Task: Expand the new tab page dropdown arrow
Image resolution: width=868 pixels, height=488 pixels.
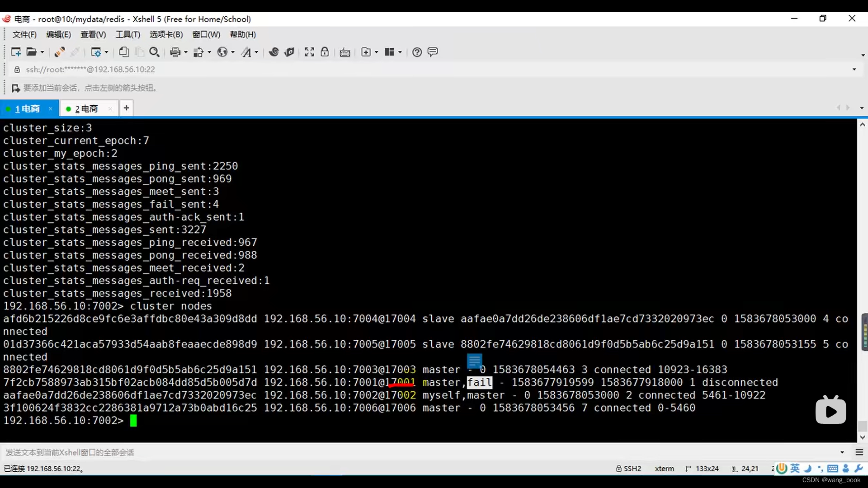Action: (376, 52)
